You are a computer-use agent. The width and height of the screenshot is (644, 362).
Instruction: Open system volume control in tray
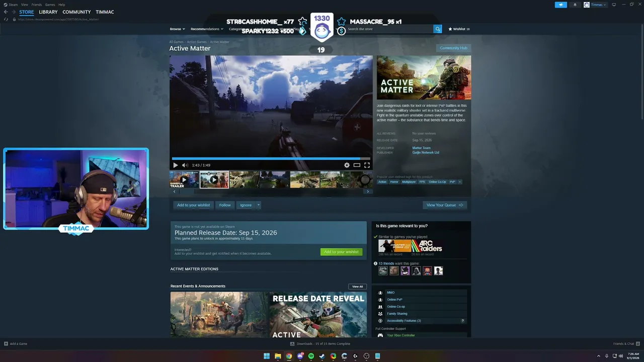pos(621,356)
